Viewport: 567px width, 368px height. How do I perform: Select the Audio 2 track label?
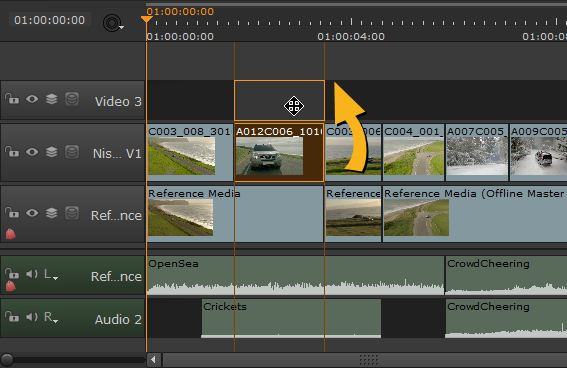[x=118, y=320]
